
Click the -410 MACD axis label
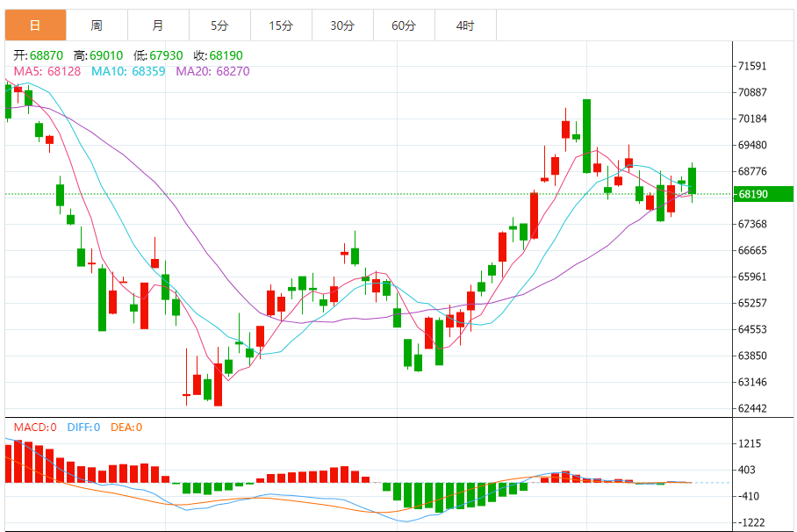click(748, 496)
